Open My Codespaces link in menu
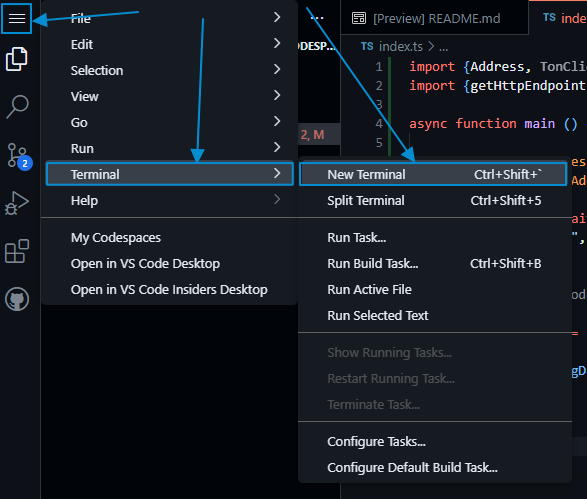Image resolution: width=587 pixels, height=499 pixels. click(116, 238)
